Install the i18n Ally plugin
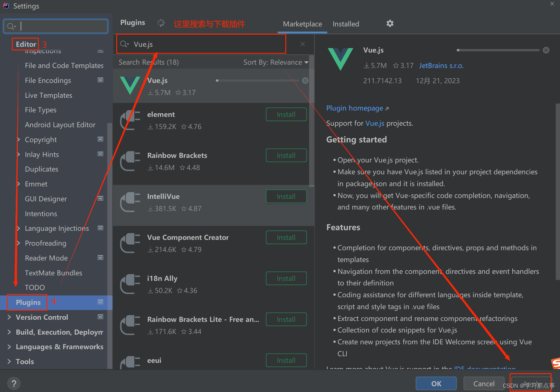 (x=286, y=278)
